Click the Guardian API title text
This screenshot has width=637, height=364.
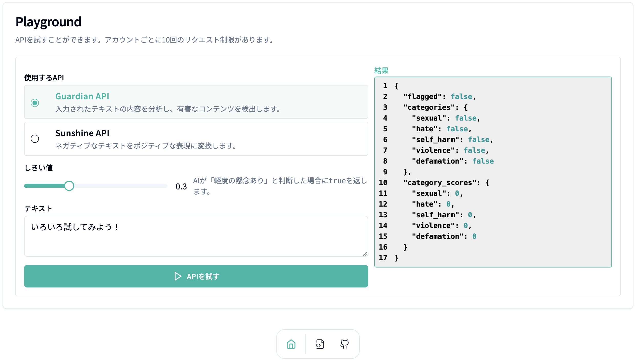point(82,96)
